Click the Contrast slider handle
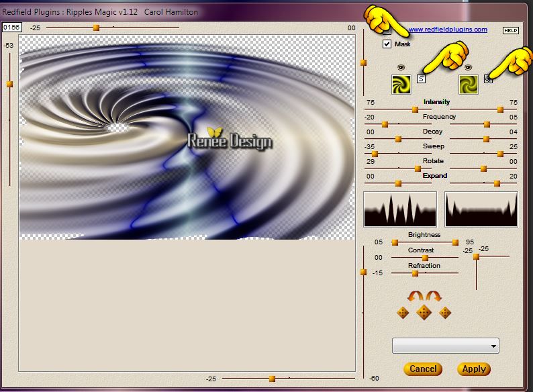The image size is (533, 392). [x=425, y=258]
